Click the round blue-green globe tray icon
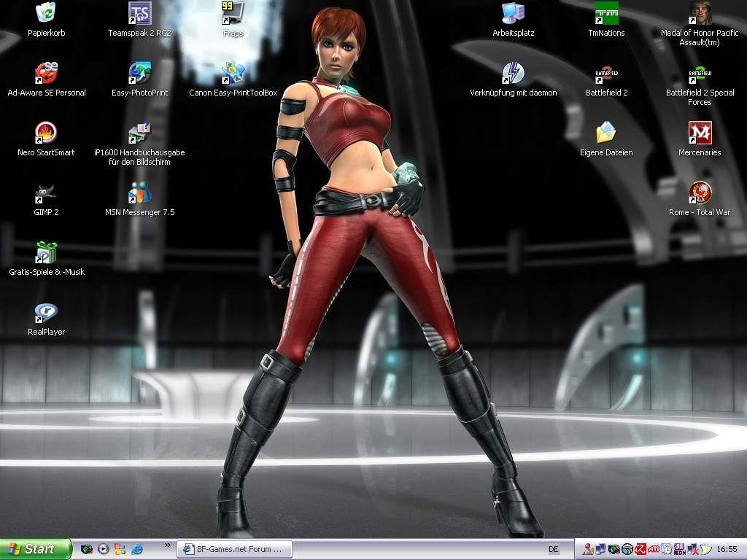Image resolution: width=747 pixels, height=560 pixels. click(x=627, y=549)
